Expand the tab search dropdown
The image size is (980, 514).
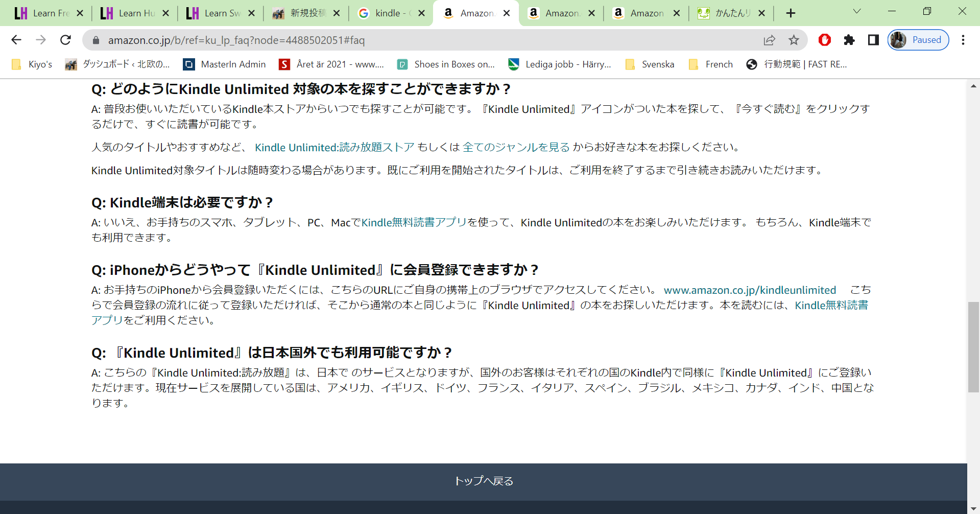point(857,11)
